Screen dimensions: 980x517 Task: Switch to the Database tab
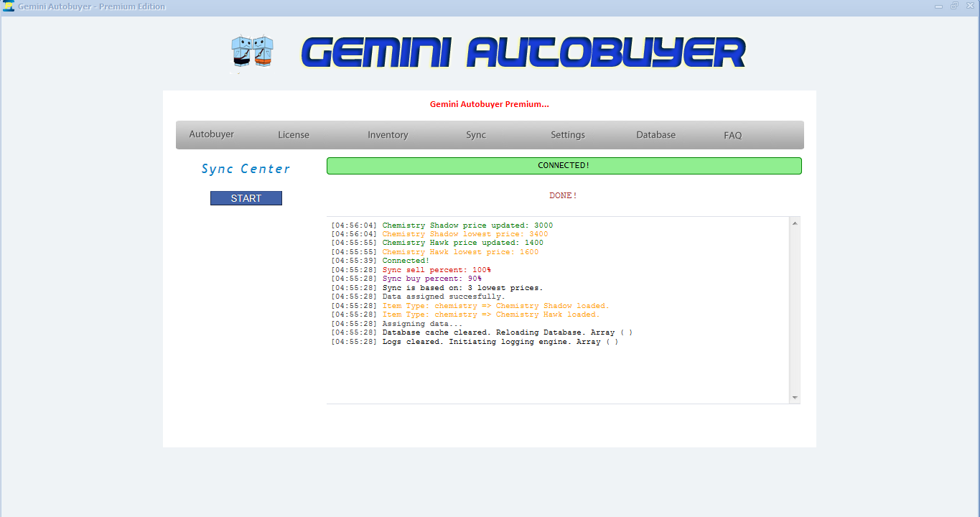coord(655,135)
